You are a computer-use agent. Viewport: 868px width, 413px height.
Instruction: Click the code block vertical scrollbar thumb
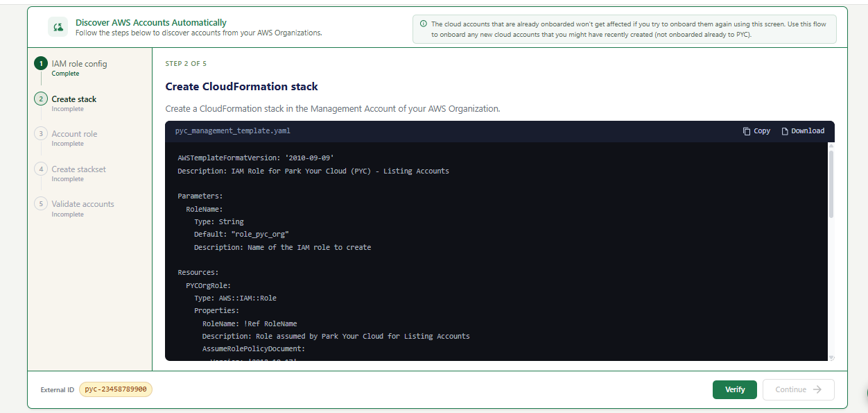tap(831, 184)
